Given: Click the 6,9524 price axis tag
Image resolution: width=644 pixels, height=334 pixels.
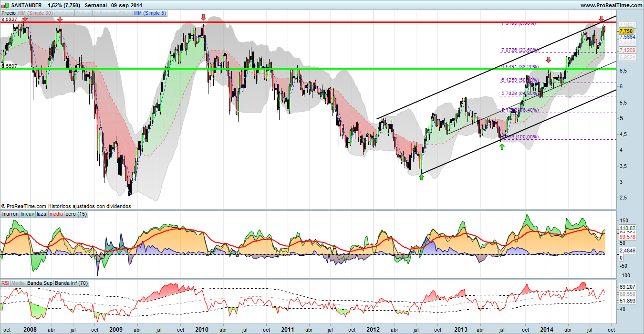Looking at the screenshot, I should pos(627,57).
